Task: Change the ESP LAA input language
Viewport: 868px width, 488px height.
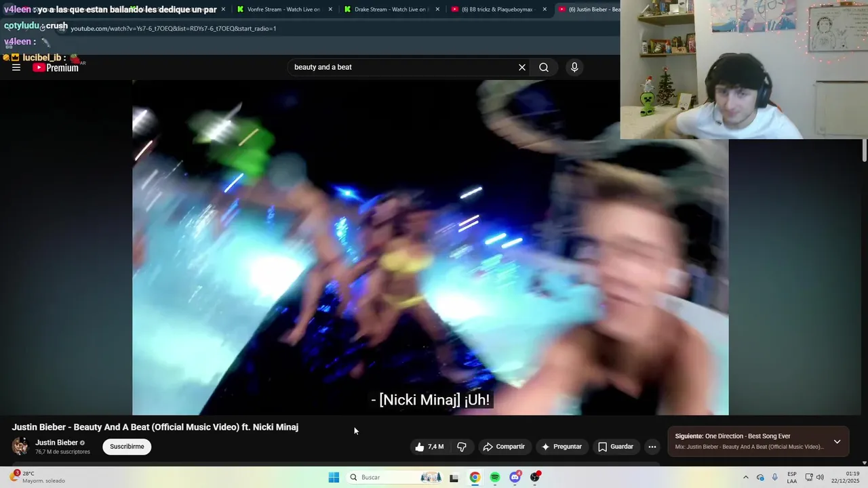Action: click(x=792, y=477)
